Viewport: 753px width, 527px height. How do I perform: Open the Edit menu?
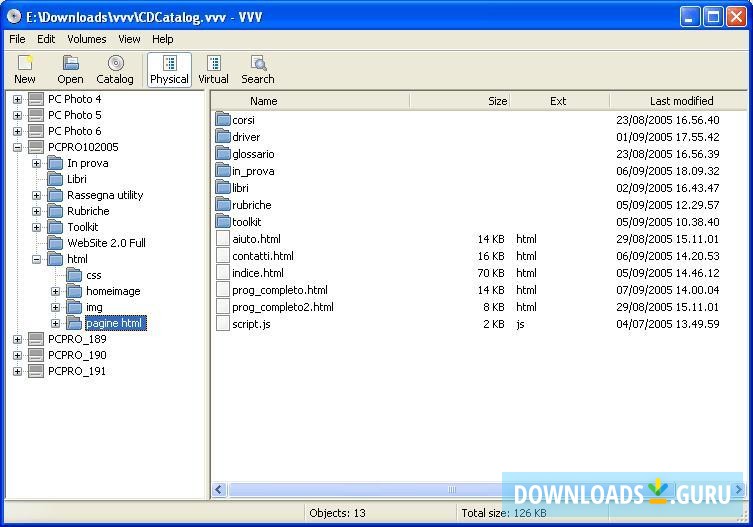click(46, 39)
